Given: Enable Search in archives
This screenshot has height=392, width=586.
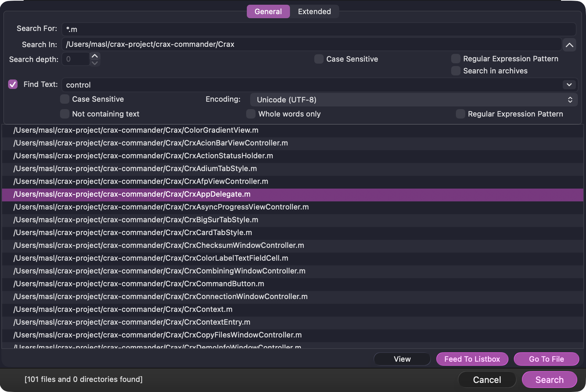Looking at the screenshot, I should click(x=456, y=71).
